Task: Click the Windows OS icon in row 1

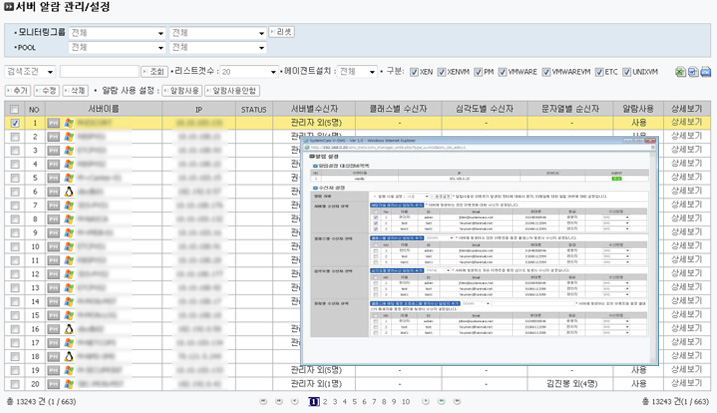Action: click(69, 123)
